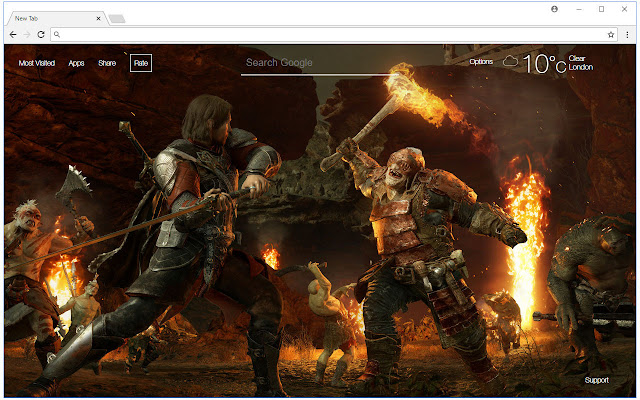Click the London location label
The height and width of the screenshot is (400, 640).
pos(580,67)
